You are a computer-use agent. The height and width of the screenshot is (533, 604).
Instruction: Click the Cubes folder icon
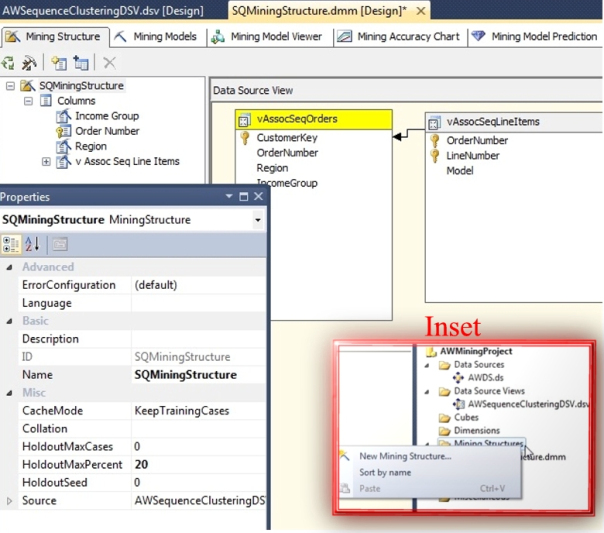[x=444, y=417]
